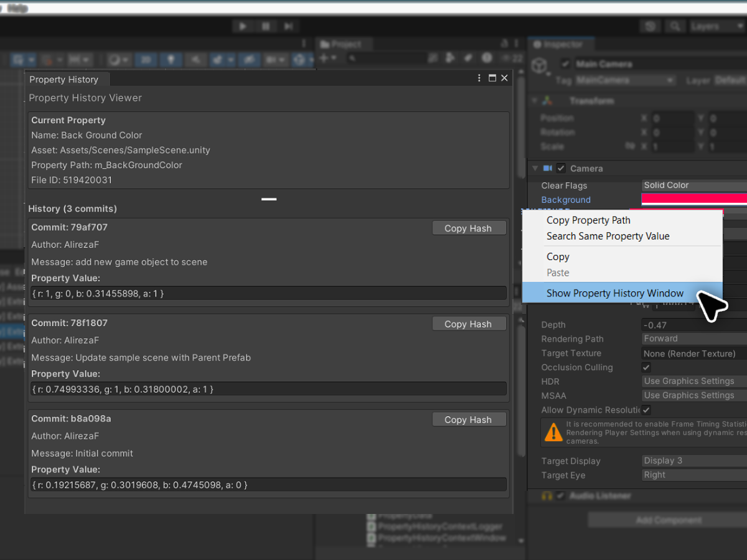Viewport: 747px width, 560px height.
Task: Open the undo history icon in top toolbar
Action: pos(651,26)
